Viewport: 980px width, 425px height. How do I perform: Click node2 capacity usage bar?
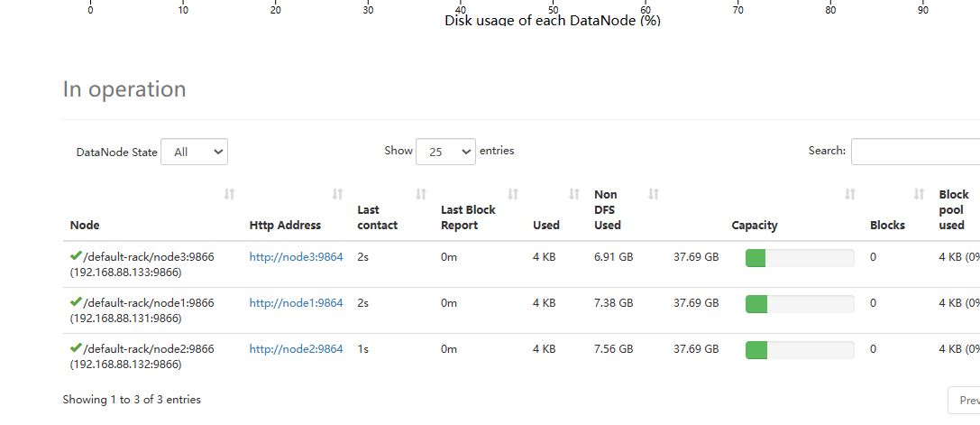click(799, 350)
